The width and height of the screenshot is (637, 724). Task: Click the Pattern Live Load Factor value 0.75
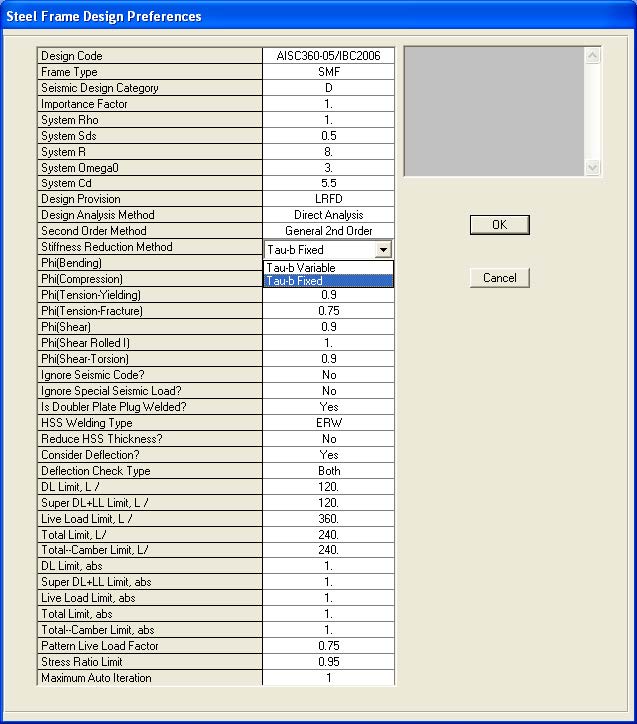(328, 646)
